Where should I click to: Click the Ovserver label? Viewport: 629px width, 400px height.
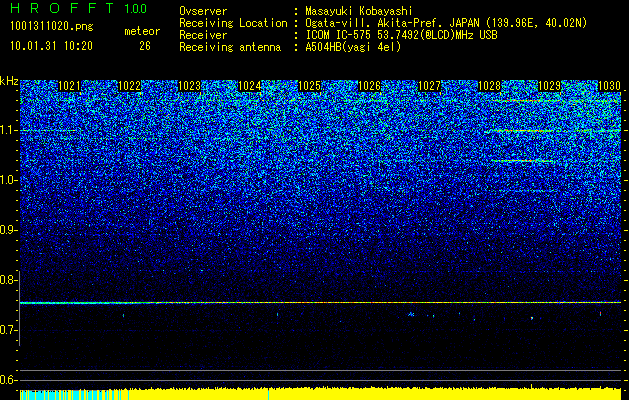(203, 11)
